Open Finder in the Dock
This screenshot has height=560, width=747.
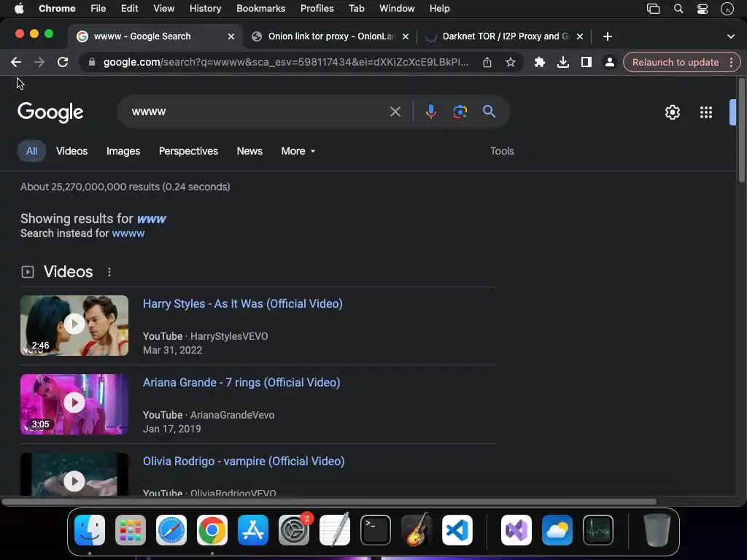(x=90, y=530)
